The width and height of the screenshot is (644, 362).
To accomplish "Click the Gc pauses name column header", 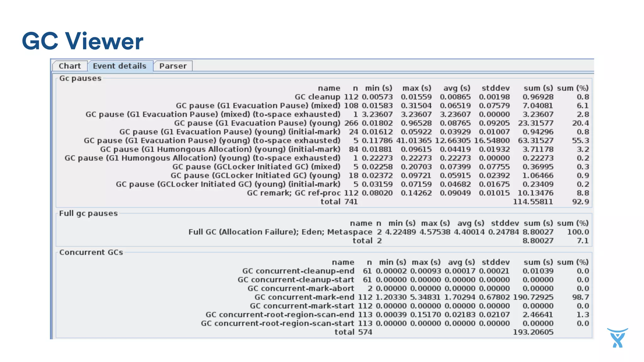I will (x=329, y=88).
